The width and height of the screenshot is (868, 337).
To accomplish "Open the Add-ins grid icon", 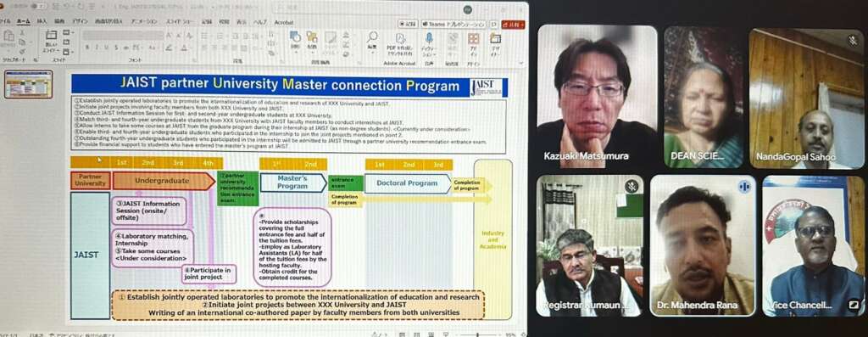I will point(473,39).
